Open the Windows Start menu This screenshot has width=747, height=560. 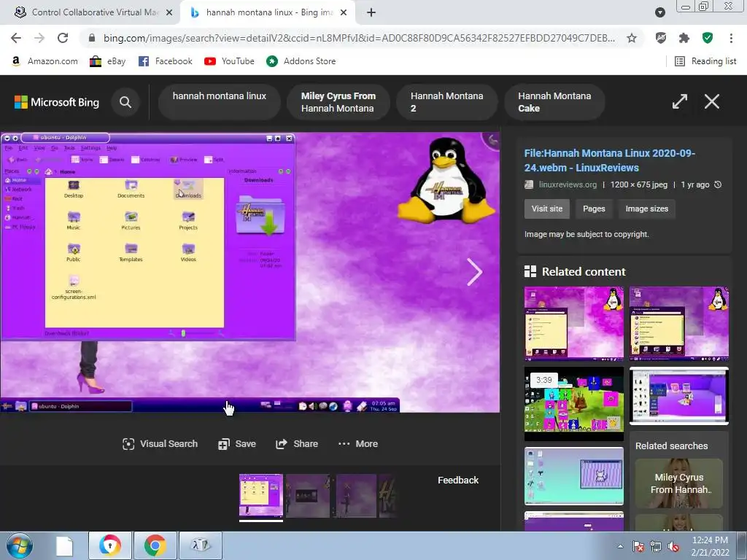(19, 545)
